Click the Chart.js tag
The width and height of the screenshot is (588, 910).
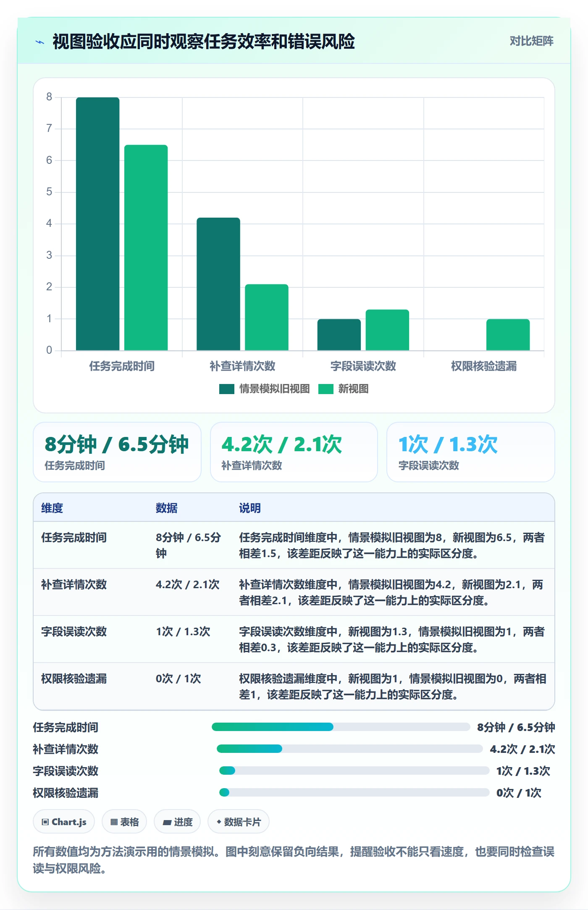[64, 822]
